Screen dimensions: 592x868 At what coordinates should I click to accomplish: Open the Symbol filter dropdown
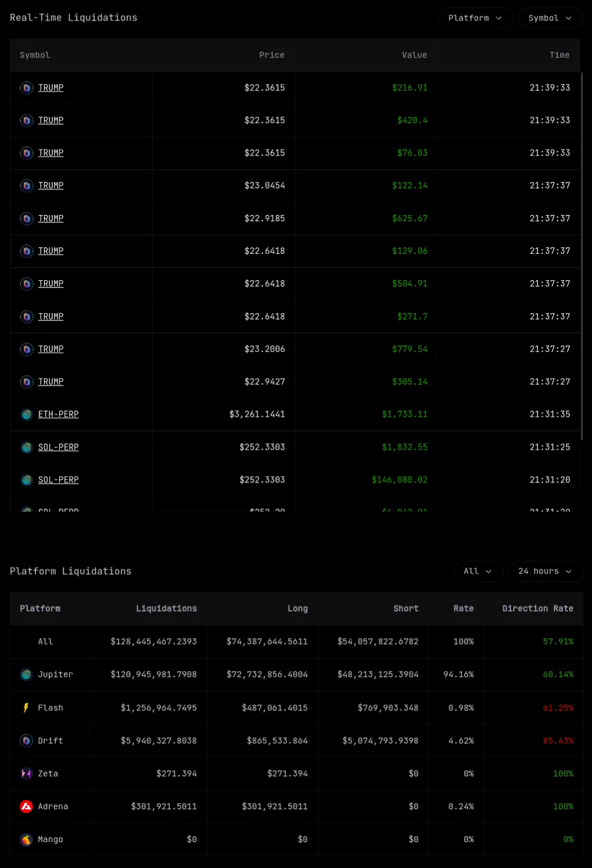[x=550, y=18]
